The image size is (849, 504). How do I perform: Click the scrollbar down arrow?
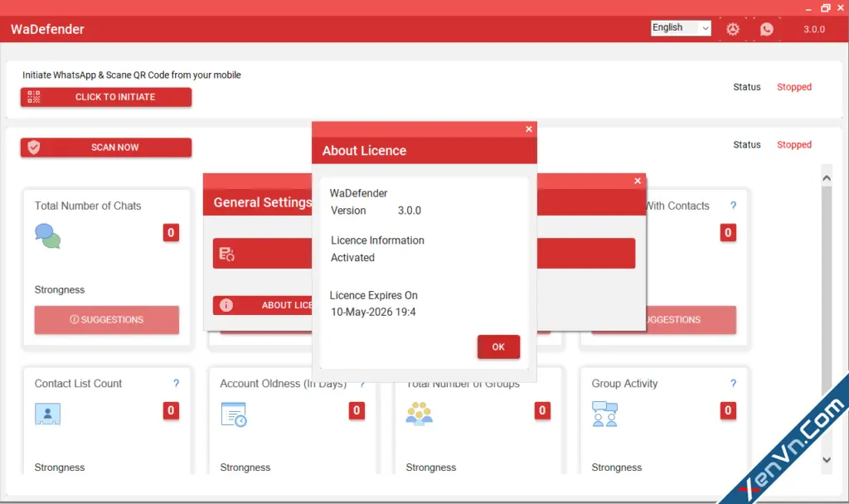click(x=827, y=459)
